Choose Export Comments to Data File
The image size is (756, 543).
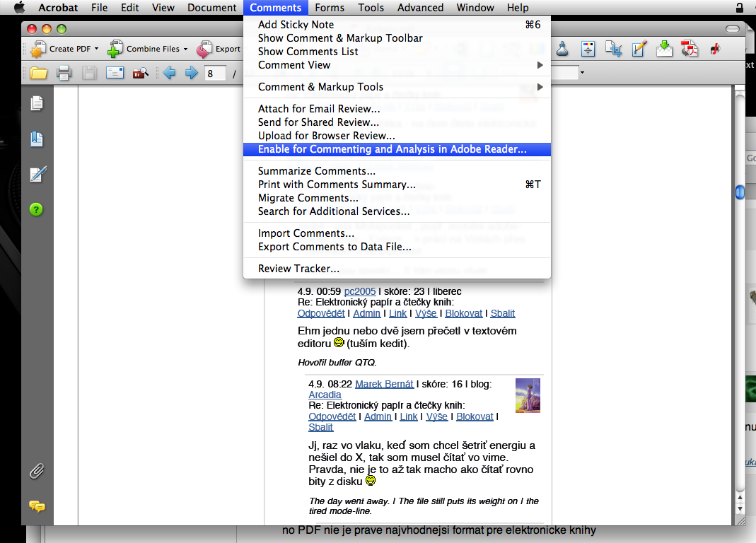(x=397, y=247)
